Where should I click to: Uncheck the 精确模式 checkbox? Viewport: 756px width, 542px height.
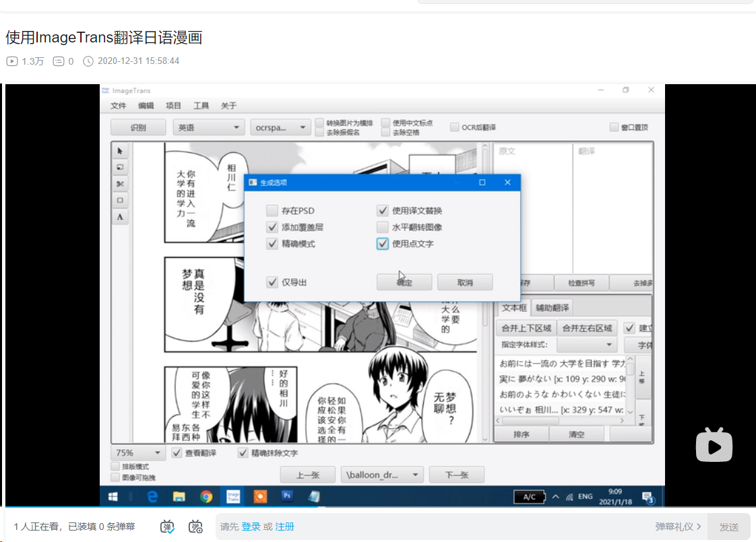click(272, 243)
